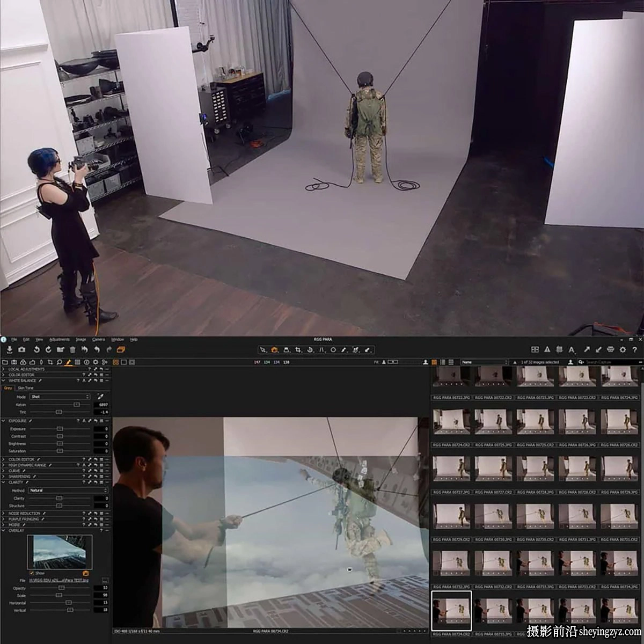This screenshot has width=644, height=644.
Task: Select the circular spot removal cursor tool
Action: click(x=333, y=350)
